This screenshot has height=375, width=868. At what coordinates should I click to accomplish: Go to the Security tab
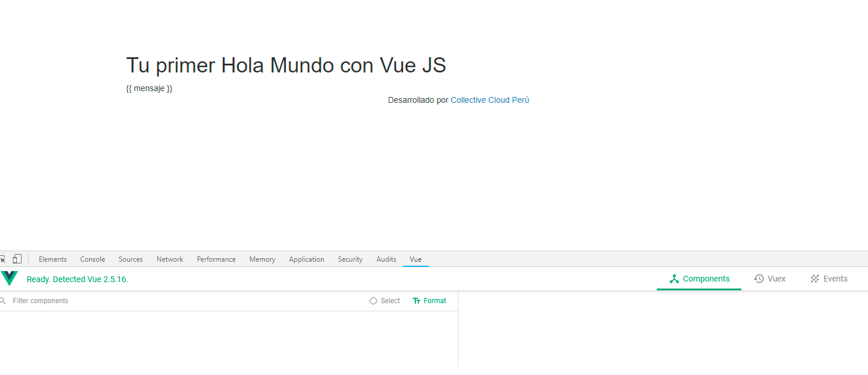350,259
